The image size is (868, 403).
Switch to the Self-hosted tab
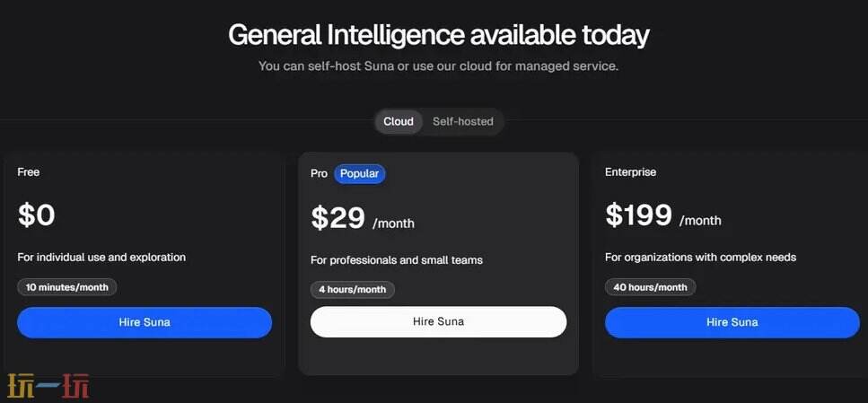462,121
